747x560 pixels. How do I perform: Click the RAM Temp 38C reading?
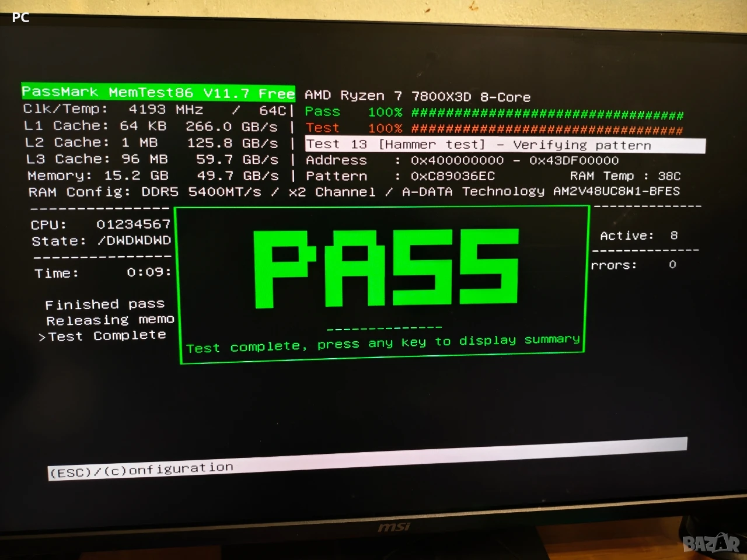click(625, 176)
